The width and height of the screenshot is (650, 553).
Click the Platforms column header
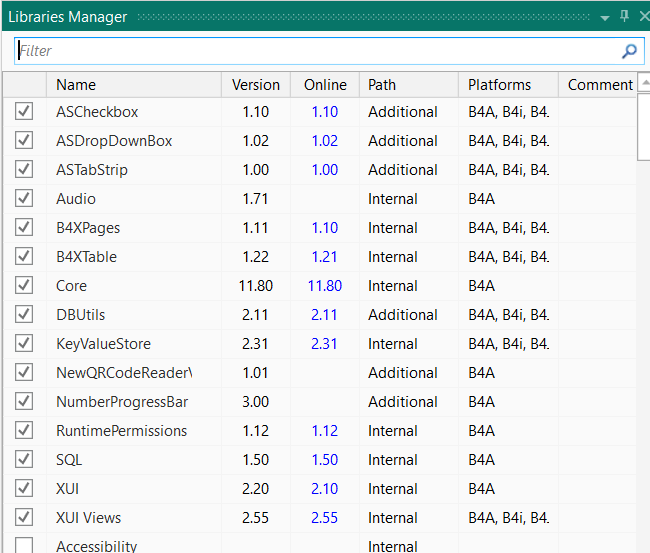(499, 85)
